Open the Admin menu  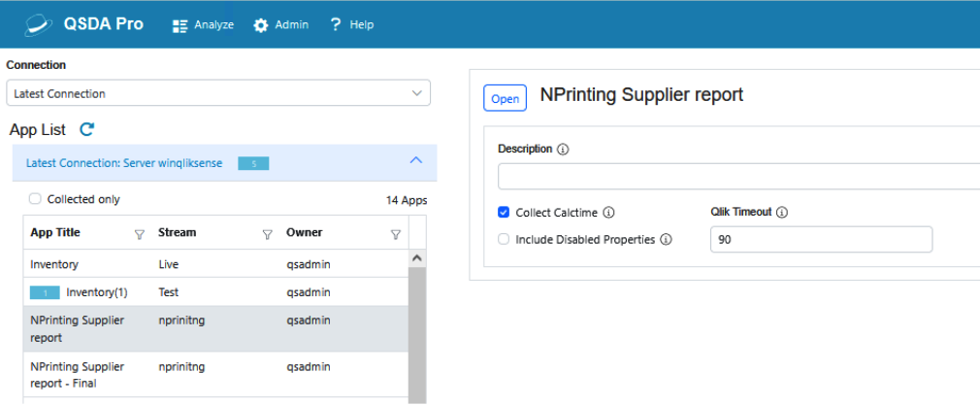tap(280, 25)
